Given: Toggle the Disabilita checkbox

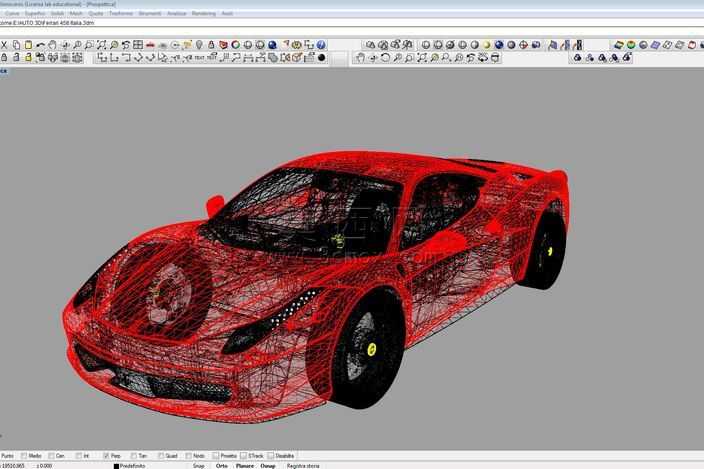Looking at the screenshot, I should (270, 456).
